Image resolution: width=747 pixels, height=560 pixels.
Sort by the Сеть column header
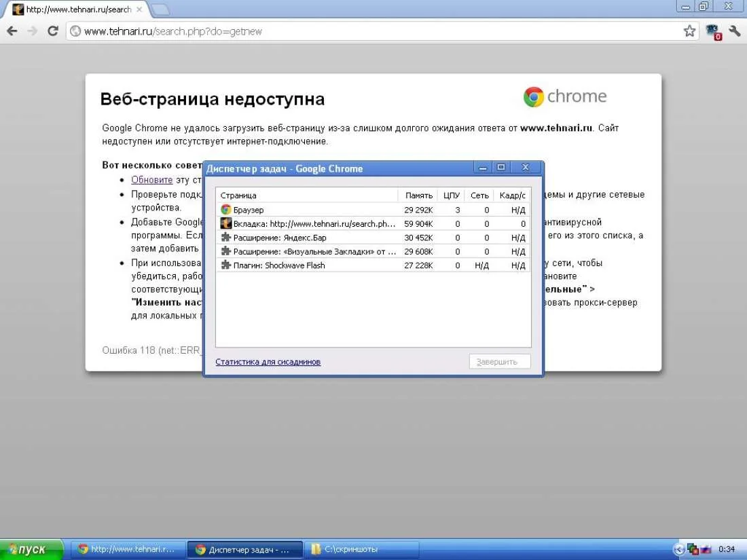pyautogui.click(x=479, y=195)
